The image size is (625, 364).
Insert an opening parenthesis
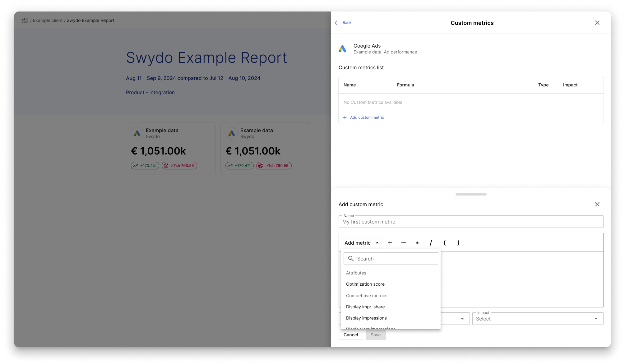[x=445, y=243]
